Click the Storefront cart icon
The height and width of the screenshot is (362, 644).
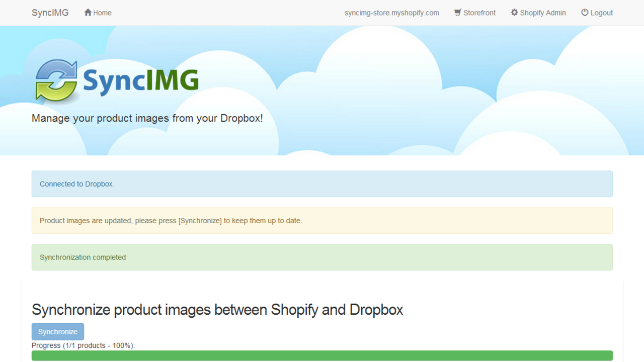coord(457,13)
